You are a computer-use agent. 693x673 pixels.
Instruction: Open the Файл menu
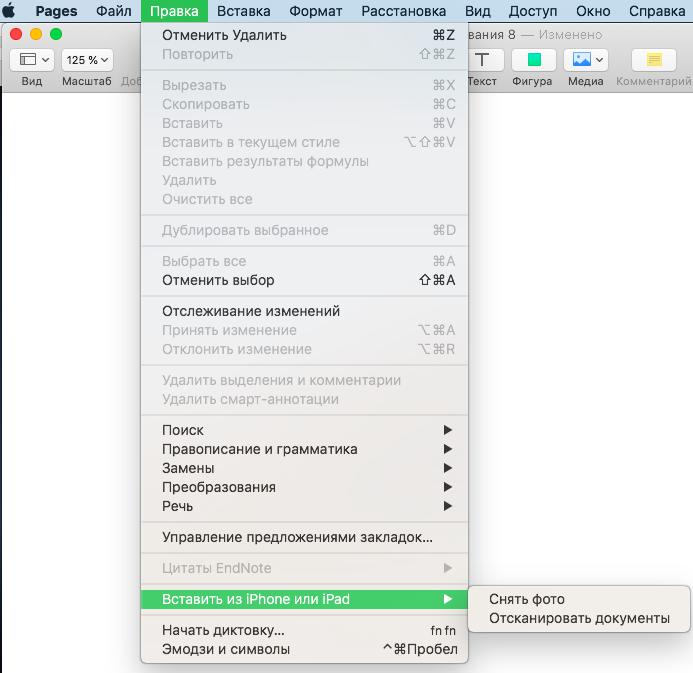pos(114,11)
